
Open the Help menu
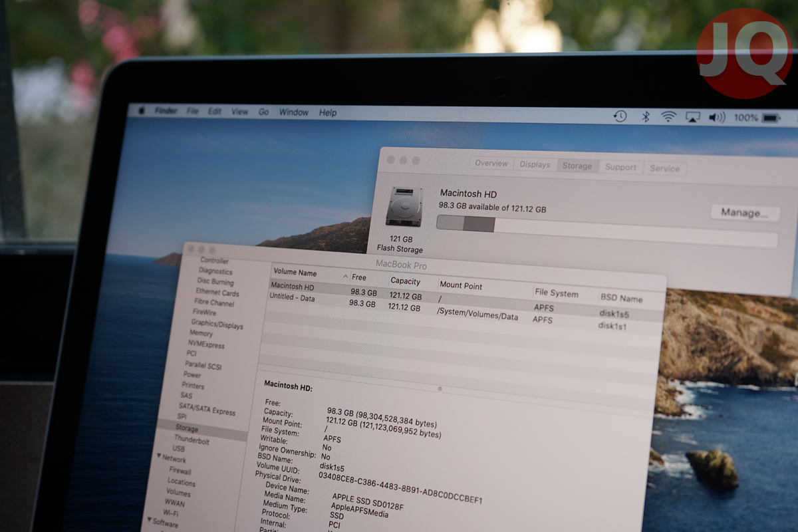(x=328, y=113)
